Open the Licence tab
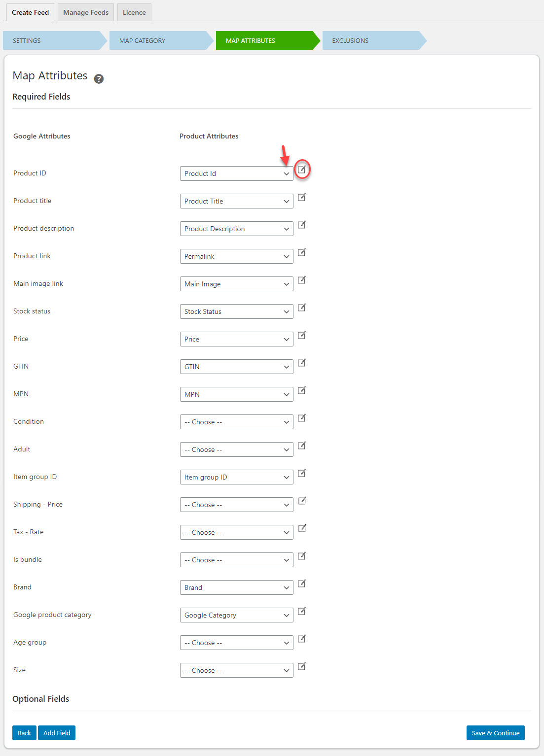The height and width of the screenshot is (756, 544). (x=134, y=12)
